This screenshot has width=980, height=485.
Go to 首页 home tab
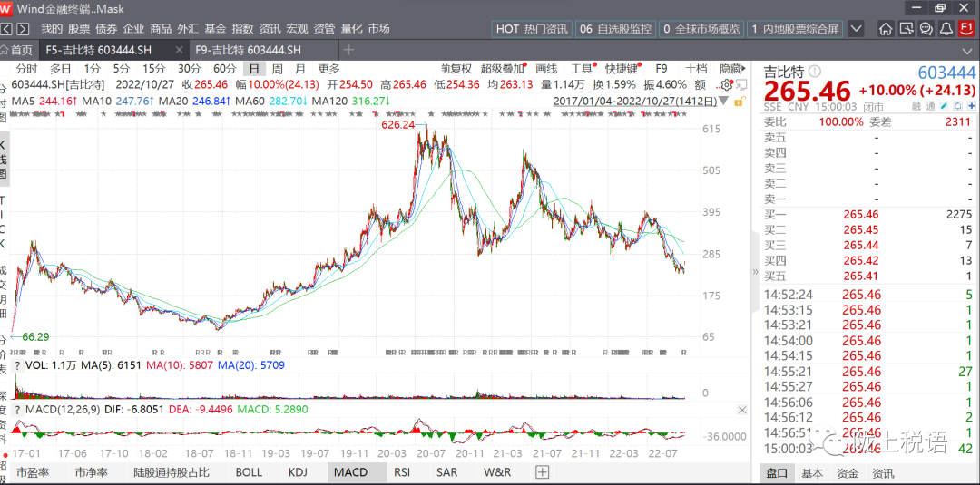click(17, 50)
